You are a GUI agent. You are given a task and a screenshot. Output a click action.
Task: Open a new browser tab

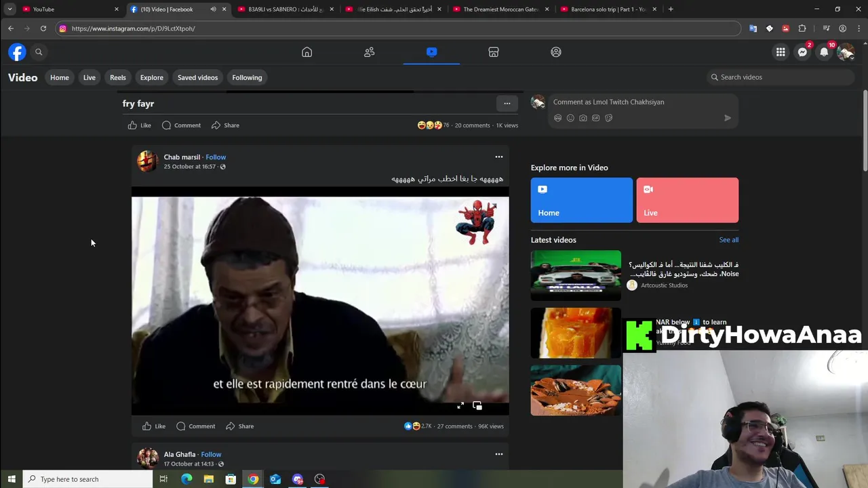(671, 9)
